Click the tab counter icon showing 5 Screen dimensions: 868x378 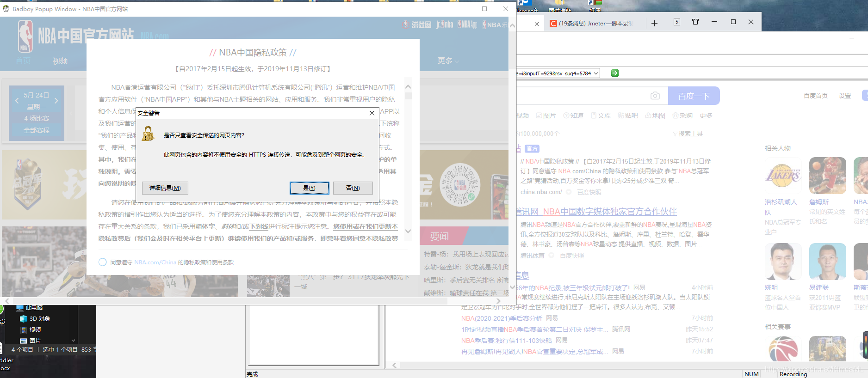[677, 22]
